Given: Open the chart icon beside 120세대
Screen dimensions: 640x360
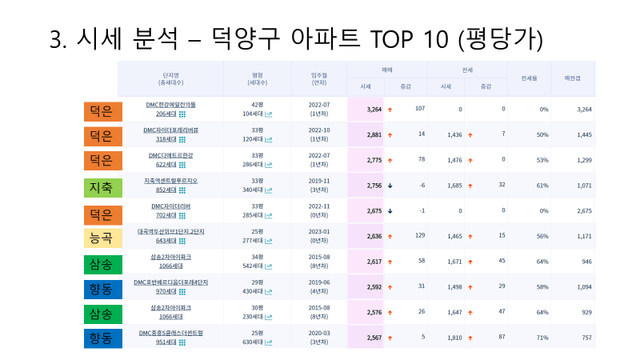Looking at the screenshot, I should 268,140.
